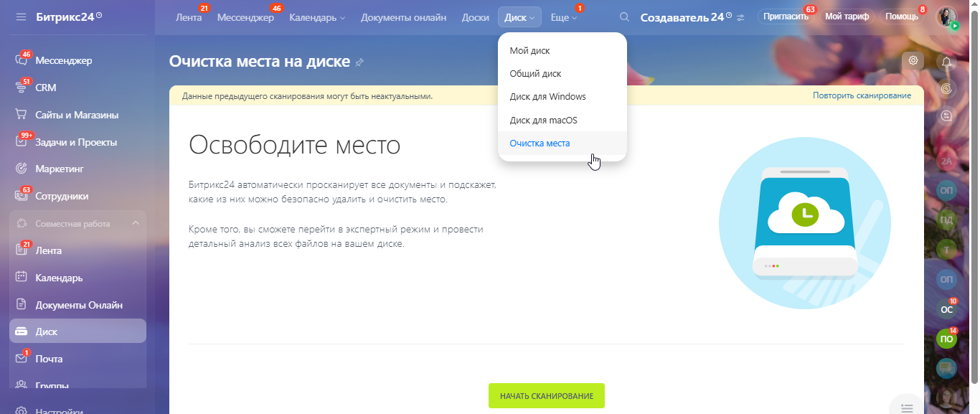Open the ПО chat with 14 badge
The image size is (980, 414).
pos(947,339)
